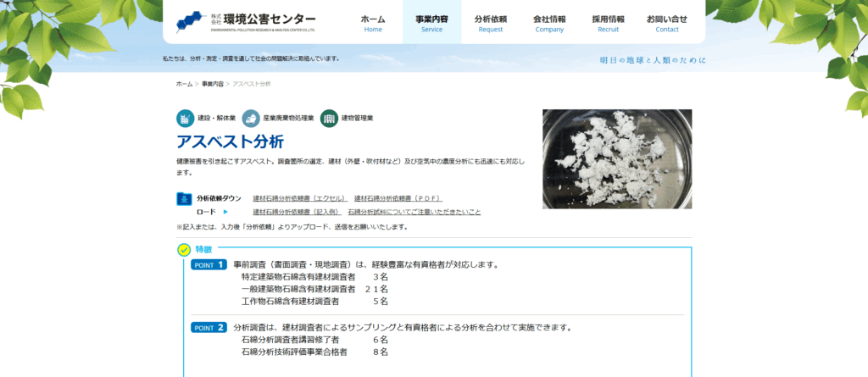
Task: Open the 分析依頼 Request menu item
Action: (491, 23)
